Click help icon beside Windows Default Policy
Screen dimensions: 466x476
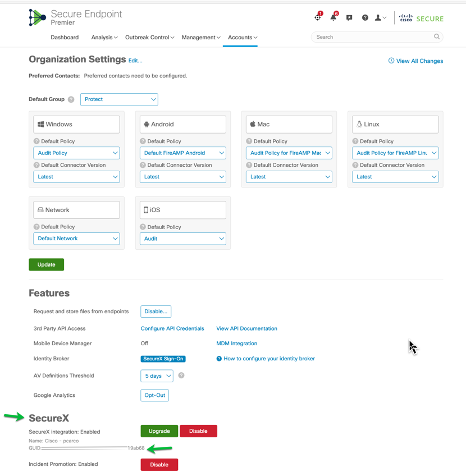pyautogui.click(x=36, y=141)
